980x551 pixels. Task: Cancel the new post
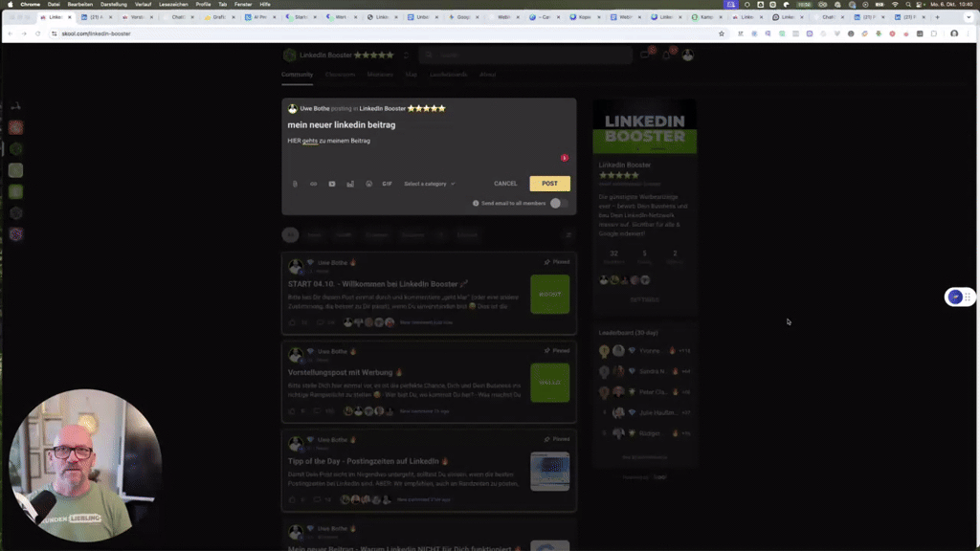505,184
